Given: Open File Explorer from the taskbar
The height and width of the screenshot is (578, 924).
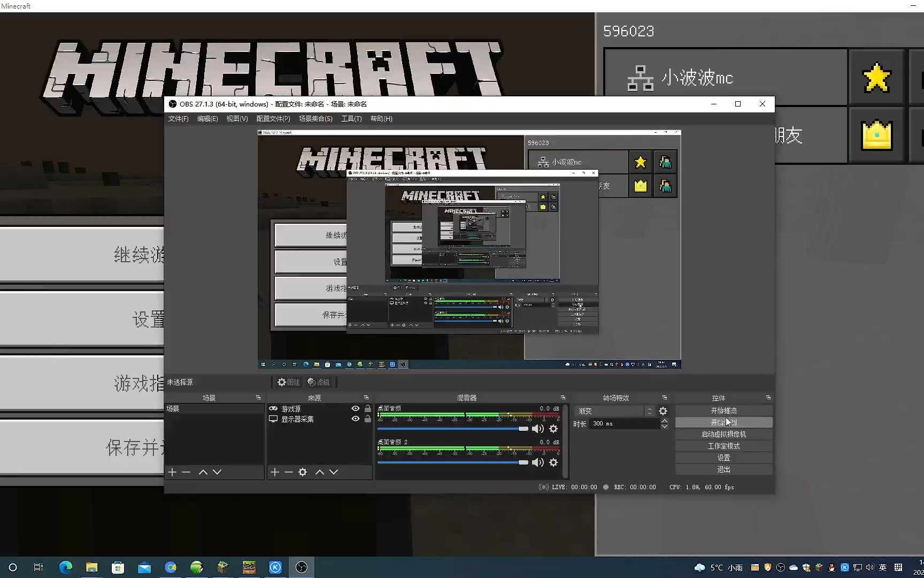Looking at the screenshot, I should point(91,567).
